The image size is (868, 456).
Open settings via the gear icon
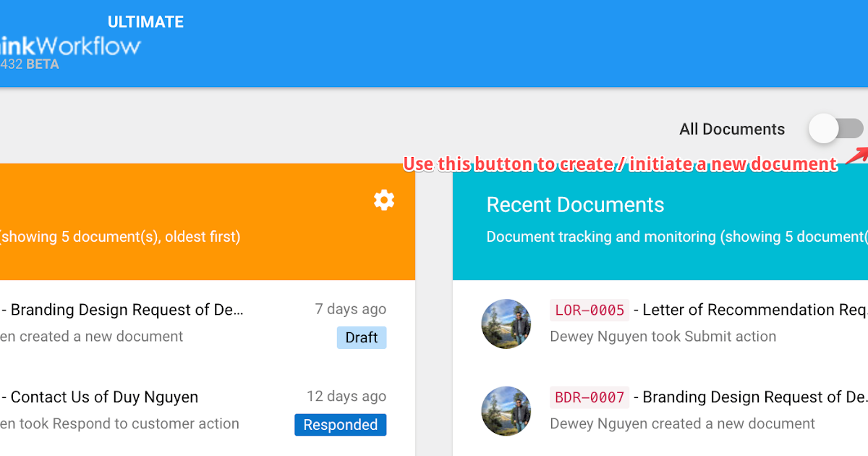point(384,200)
